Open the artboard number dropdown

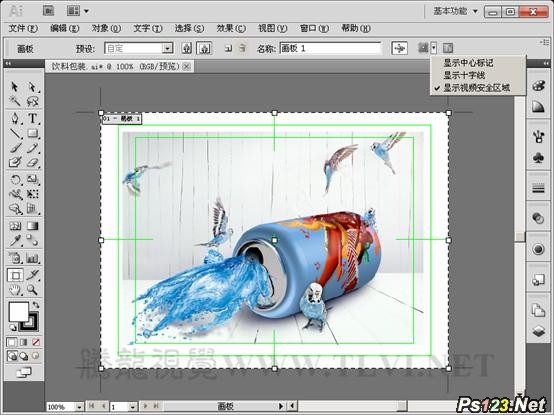tap(132, 407)
